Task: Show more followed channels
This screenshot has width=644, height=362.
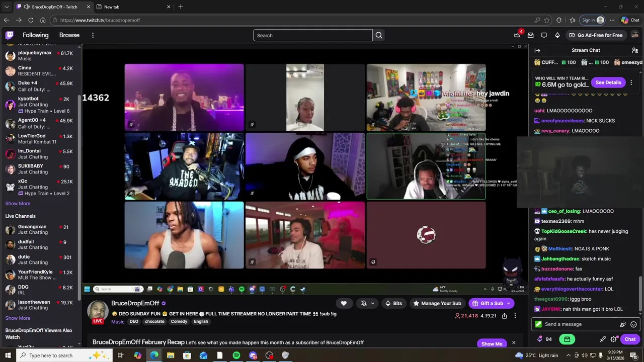Action: (18, 204)
